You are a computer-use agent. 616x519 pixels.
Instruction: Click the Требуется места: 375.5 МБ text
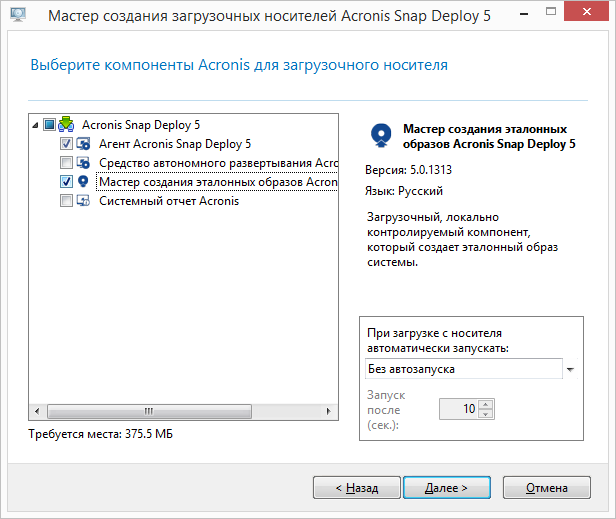[101, 434]
